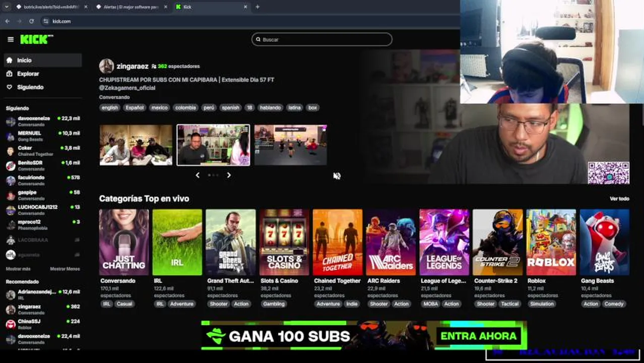Image resolution: width=644 pixels, height=363 pixels.
Task: Open ChinaSSJ channel in Recomendado
Action: (x=43, y=324)
